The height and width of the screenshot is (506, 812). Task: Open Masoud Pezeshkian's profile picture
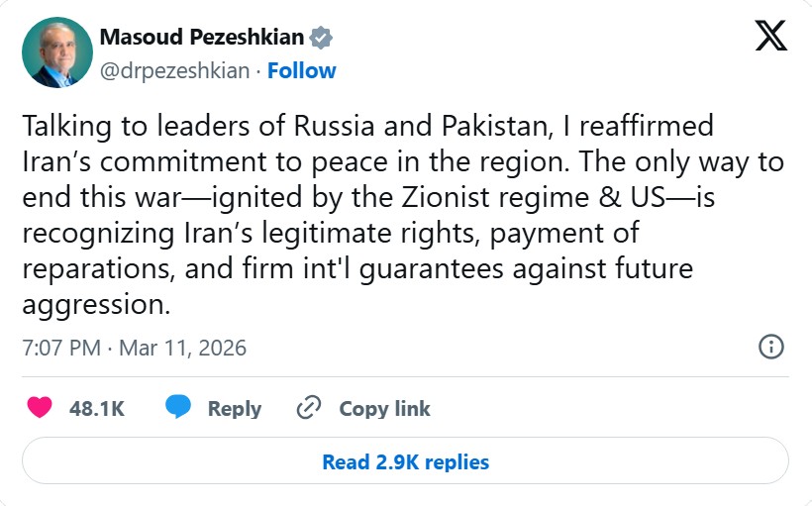(x=56, y=51)
